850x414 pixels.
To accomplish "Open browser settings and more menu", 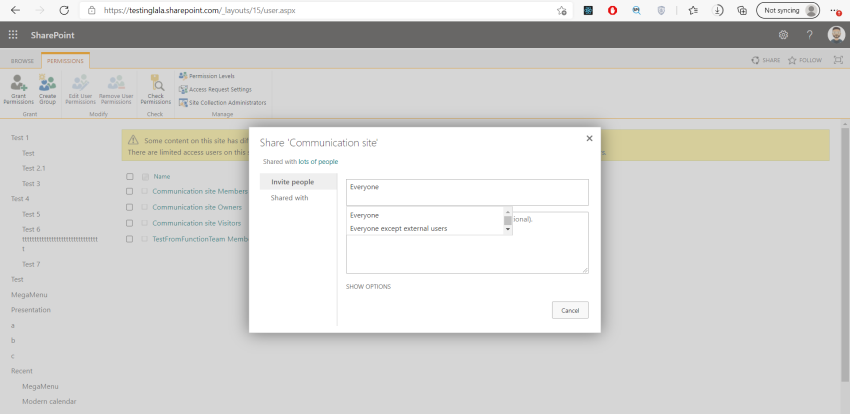I will coord(835,10).
